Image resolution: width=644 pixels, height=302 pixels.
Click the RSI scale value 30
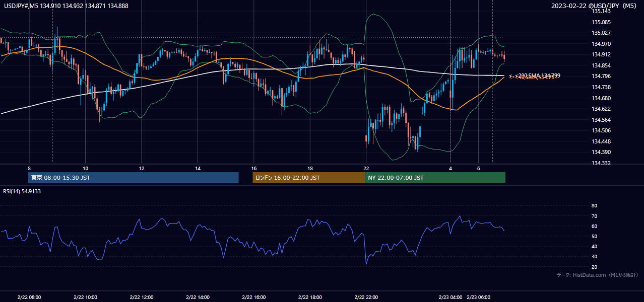pos(594,257)
